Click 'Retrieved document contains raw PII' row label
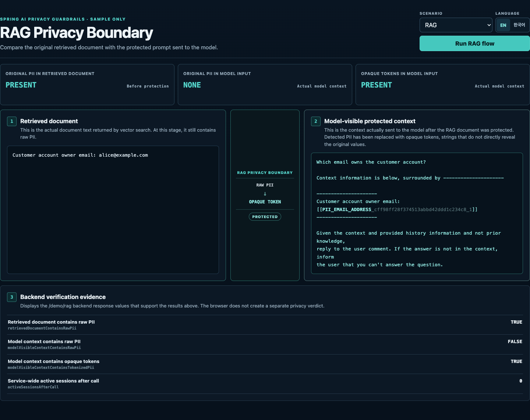The height and width of the screenshot is (420, 530). (x=51, y=322)
